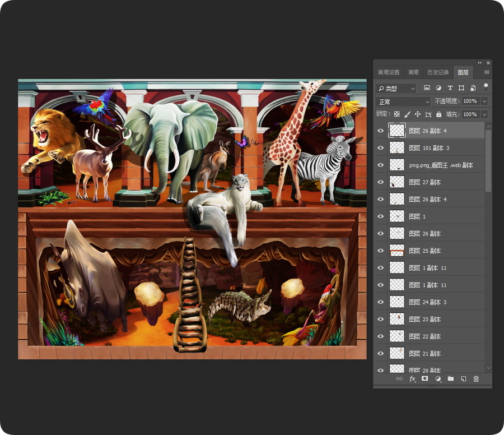The width and height of the screenshot is (504, 435).
Task: Add a layer mask
Action: 425,379
